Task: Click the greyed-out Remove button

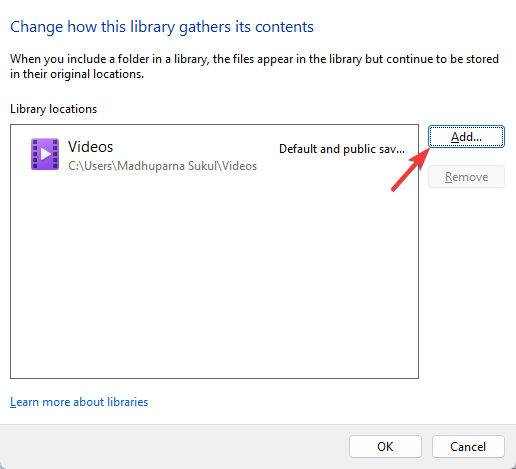Action: pyautogui.click(x=466, y=177)
